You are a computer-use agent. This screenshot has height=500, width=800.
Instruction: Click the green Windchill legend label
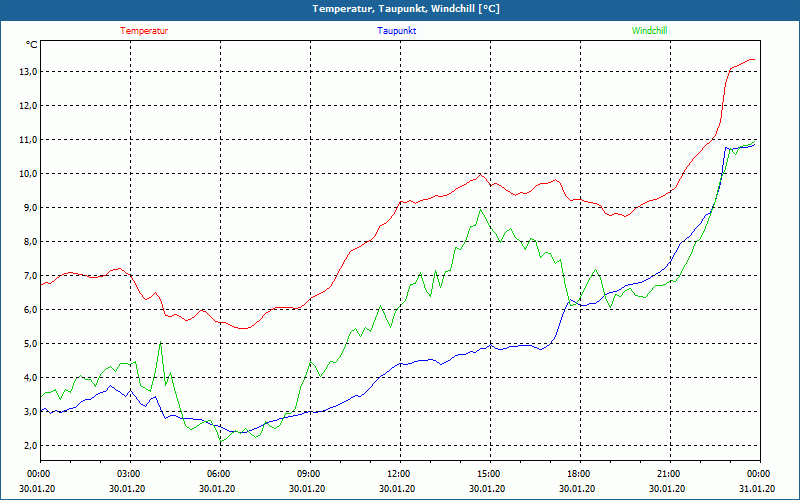pos(649,31)
